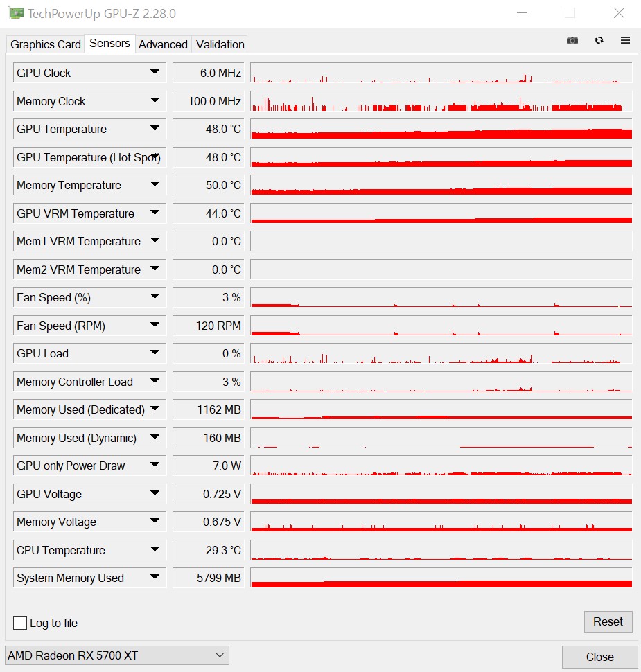Select the Sensors tab

point(109,43)
